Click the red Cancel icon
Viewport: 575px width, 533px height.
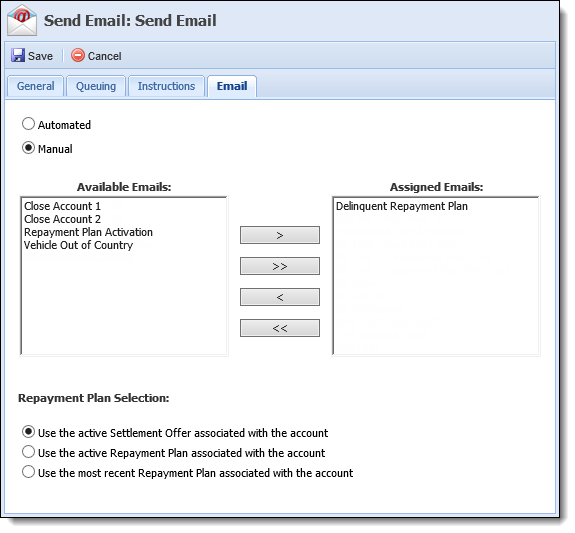click(77, 56)
